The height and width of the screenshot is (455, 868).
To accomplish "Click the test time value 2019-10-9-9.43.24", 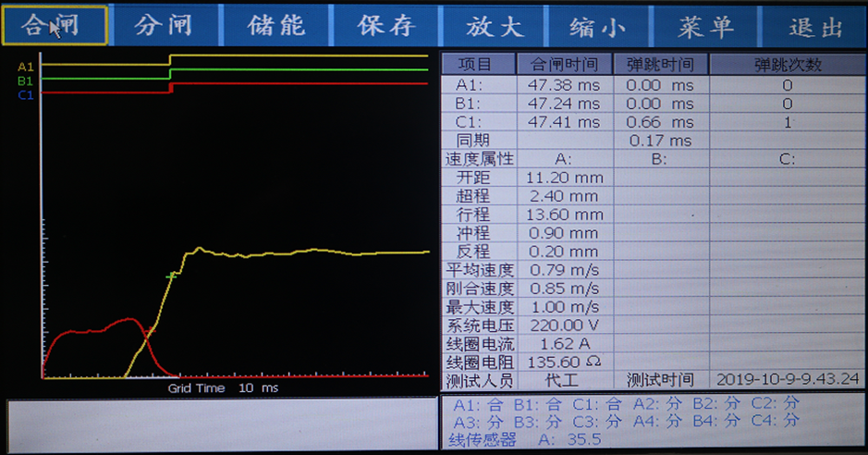I will 788,380.
